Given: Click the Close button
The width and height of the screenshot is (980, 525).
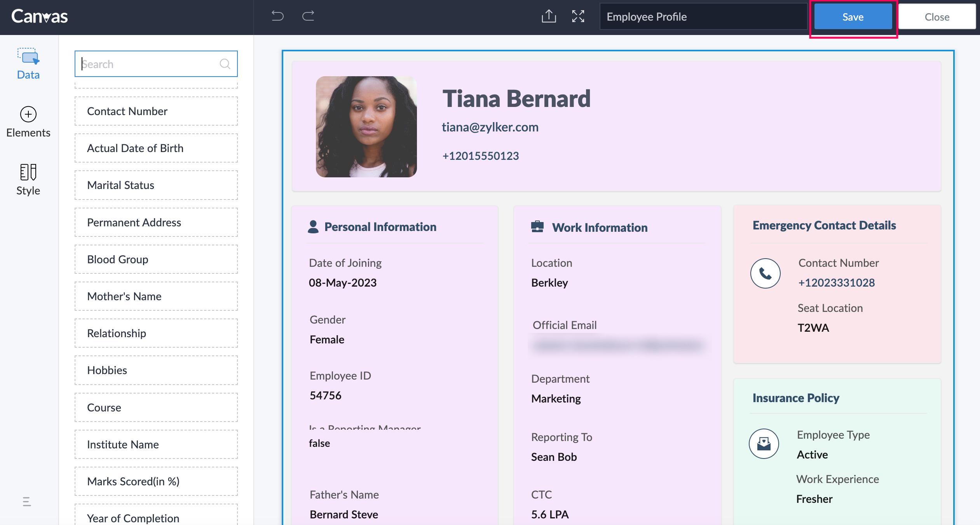Looking at the screenshot, I should point(937,17).
